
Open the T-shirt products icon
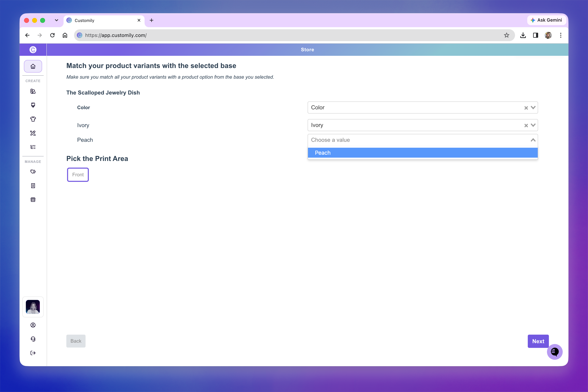33,119
